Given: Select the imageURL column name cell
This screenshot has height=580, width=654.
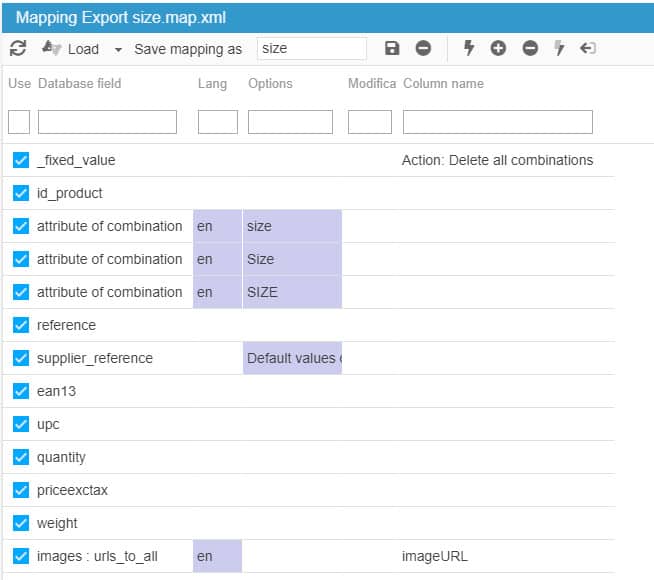Looking at the screenshot, I should coord(434,556).
